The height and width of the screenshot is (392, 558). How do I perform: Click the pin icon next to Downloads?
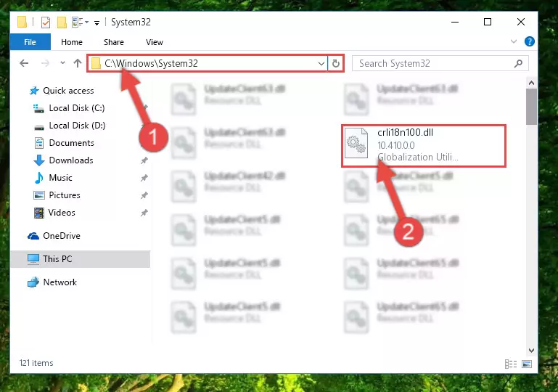[144, 160]
